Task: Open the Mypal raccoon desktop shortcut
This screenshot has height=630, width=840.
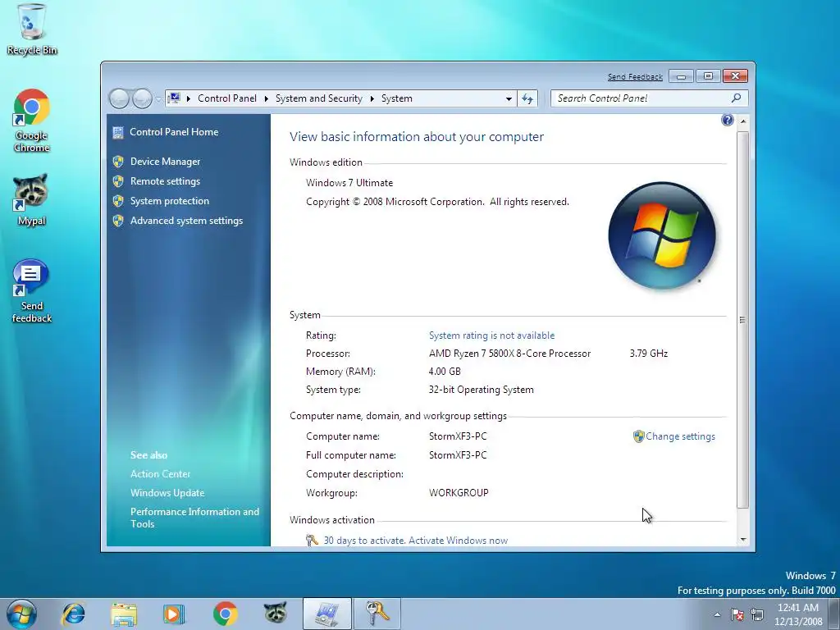Action: 31,199
